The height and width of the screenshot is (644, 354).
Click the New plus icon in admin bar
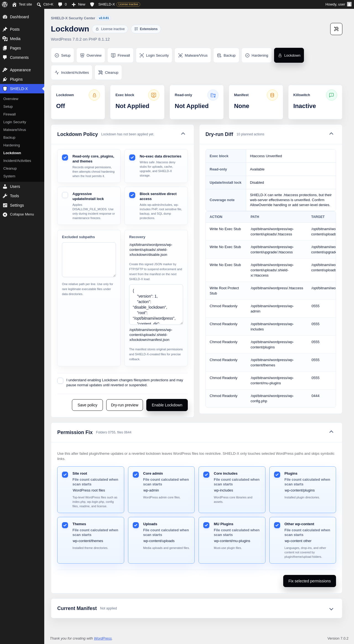click(x=74, y=4)
